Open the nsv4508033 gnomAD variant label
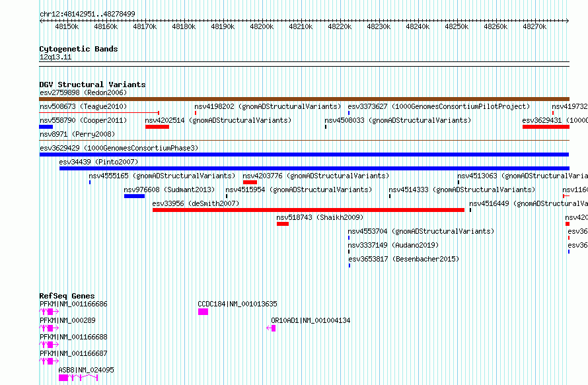Screen dimensions: 588x385 point(398,120)
